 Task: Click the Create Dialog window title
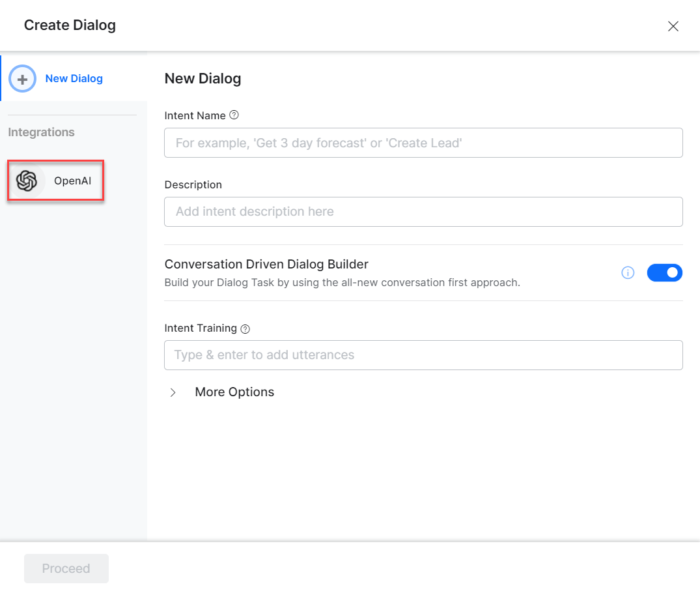point(70,26)
